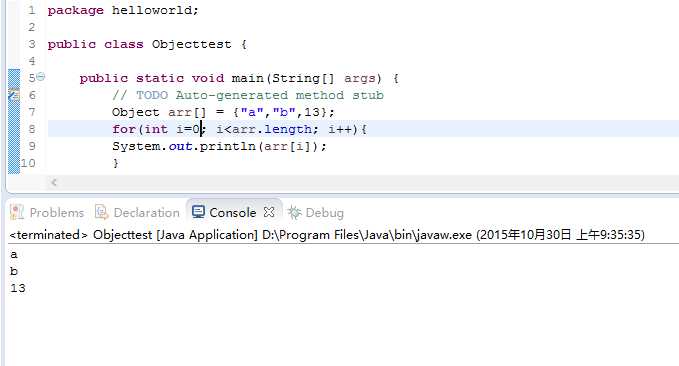Click line number 3 in the gutter
The image size is (679, 366).
(32, 44)
